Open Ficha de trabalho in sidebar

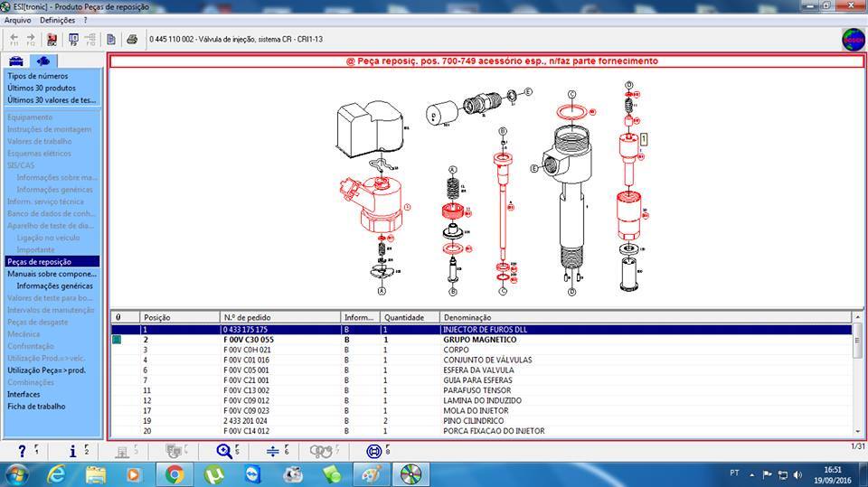pyautogui.click(x=36, y=407)
